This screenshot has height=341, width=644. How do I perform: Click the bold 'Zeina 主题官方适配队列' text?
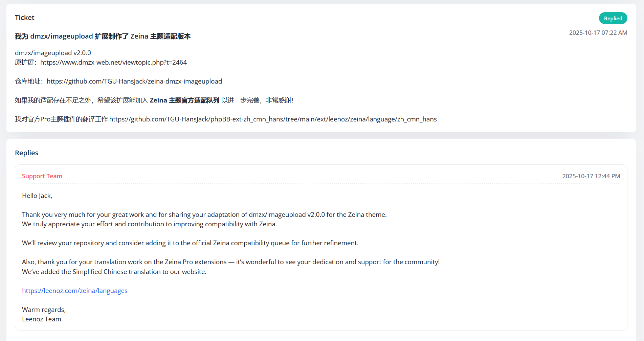tap(184, 100)
